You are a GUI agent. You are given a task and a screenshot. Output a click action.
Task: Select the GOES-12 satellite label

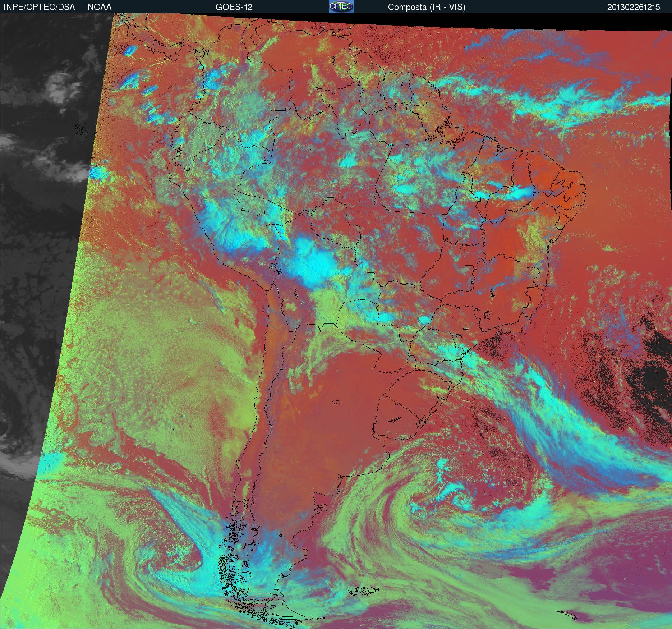(x=234, y=7)
